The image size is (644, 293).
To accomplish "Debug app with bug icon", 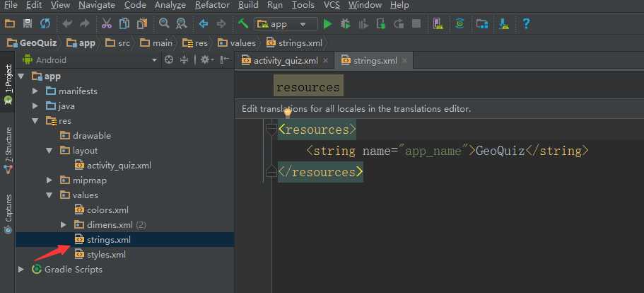I will [x=346, y=24].
